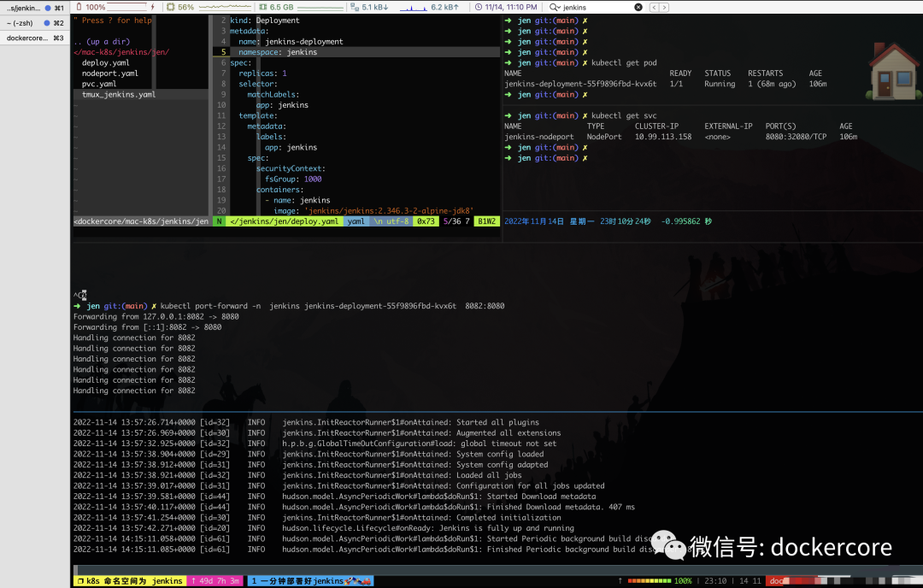Click jenkins-nodeport service name
Viewport: 923px width, 588px height.
coord(539,137)
